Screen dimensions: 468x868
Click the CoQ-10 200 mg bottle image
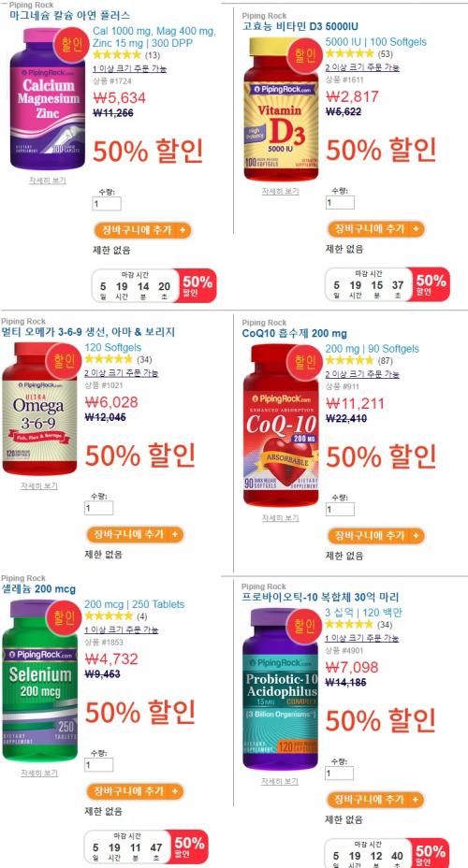coord(282,426)
